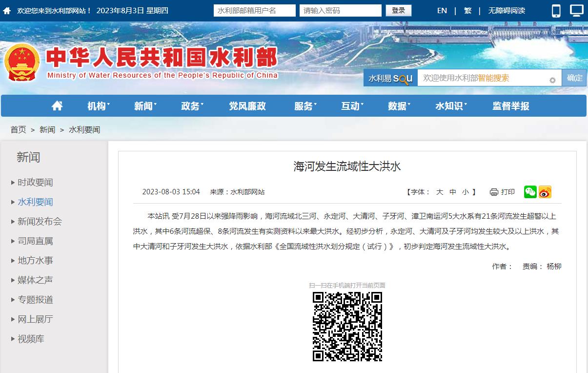
Task: Switch to EN English version link
Action: pyautogui.click(x=442, y=11)
